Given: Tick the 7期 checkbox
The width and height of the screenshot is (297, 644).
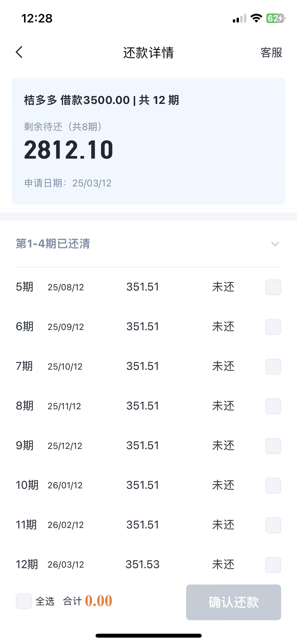Looking at the screenshot, I should [273, 366].
